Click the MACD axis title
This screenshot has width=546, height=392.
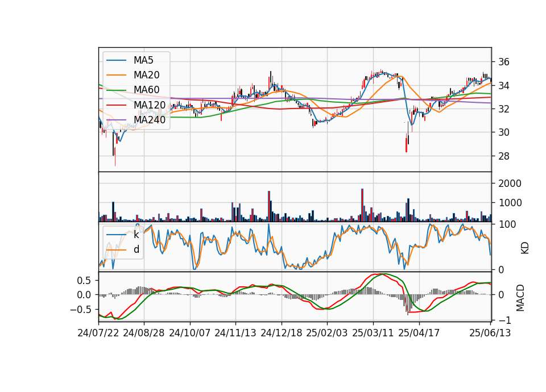[520, 298]
